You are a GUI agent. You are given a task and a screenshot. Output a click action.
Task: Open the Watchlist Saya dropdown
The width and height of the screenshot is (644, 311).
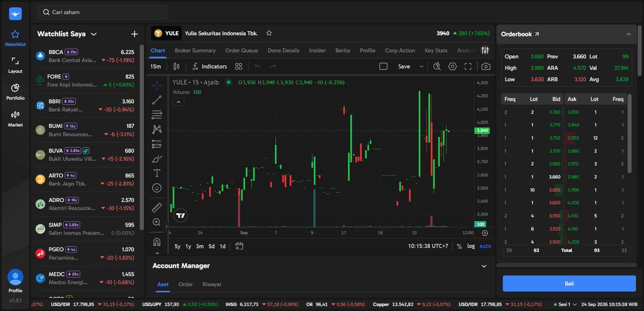[x=94, y=34]
